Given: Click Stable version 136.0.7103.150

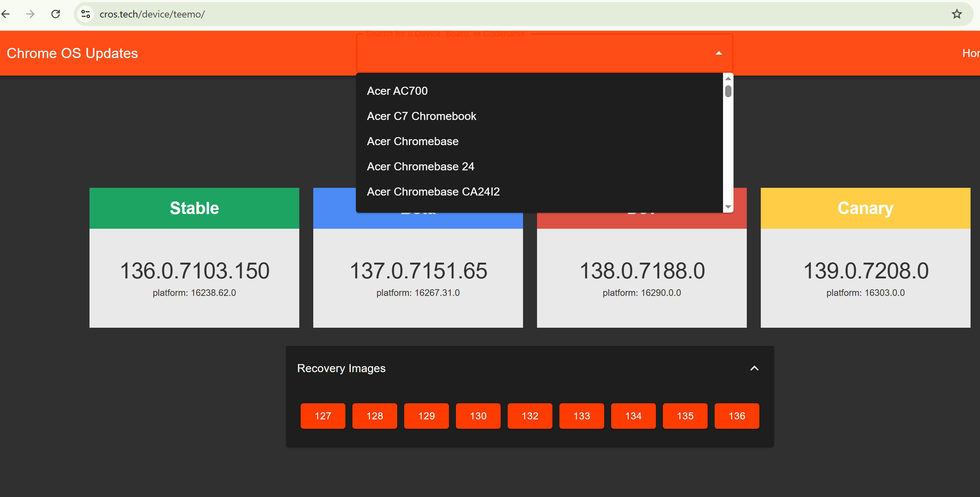Looking at the screenshot, I should tap(194, 271).
